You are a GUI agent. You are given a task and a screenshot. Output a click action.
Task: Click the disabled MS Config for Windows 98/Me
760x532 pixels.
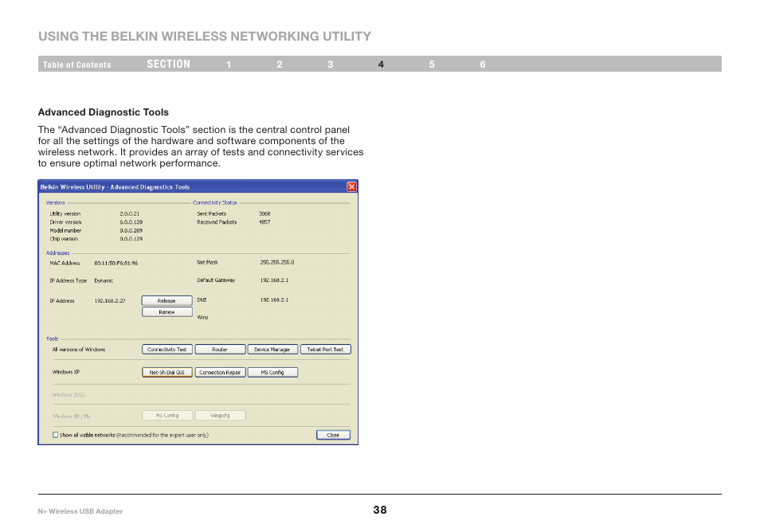(x=167, y=415)
